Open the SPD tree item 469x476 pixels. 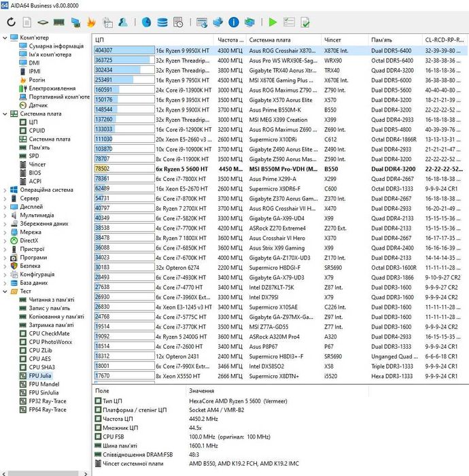pos(34,156)
